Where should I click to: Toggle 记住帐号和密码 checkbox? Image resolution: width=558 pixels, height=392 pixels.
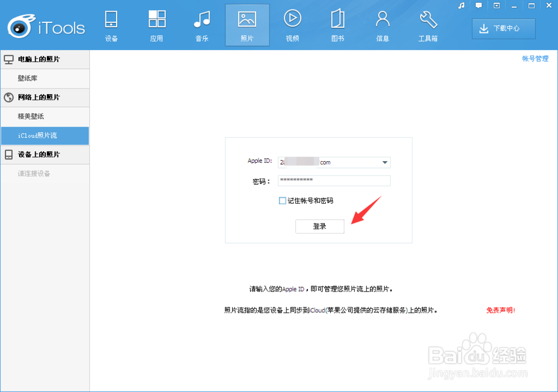[x=282, y=201]
